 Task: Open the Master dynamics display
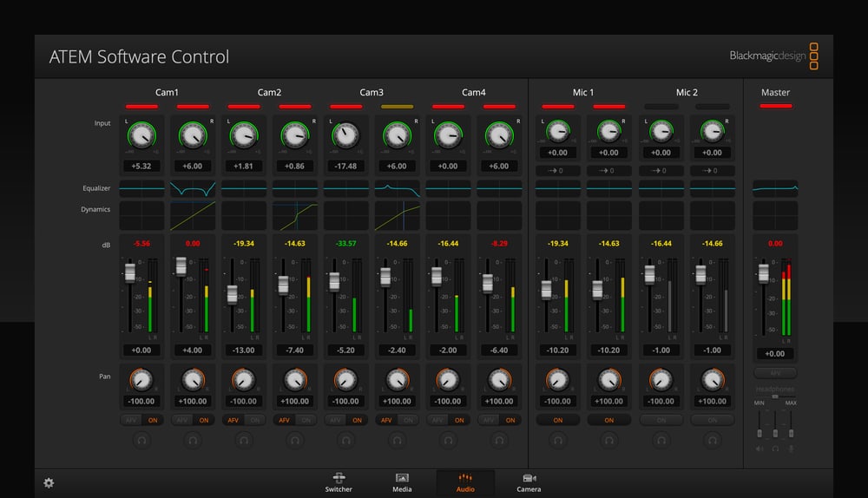point(775,215)
